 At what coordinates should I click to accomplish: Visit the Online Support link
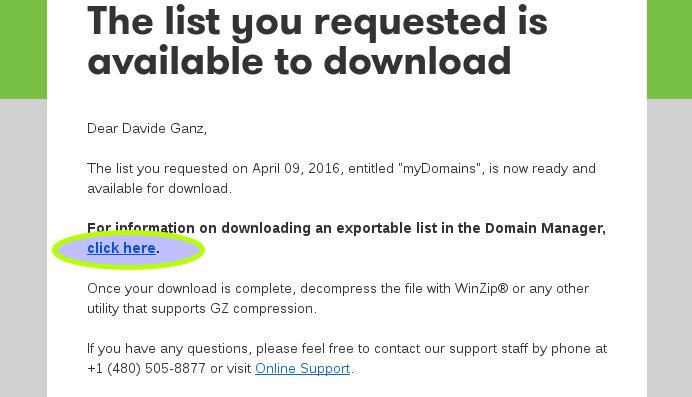pyautogui.click(x=302, y=368)
